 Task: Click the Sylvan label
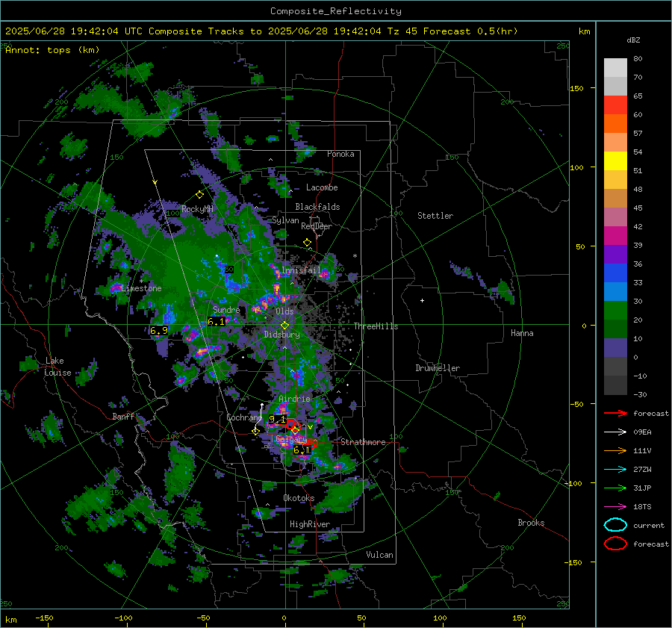click(x=285, y=220)
